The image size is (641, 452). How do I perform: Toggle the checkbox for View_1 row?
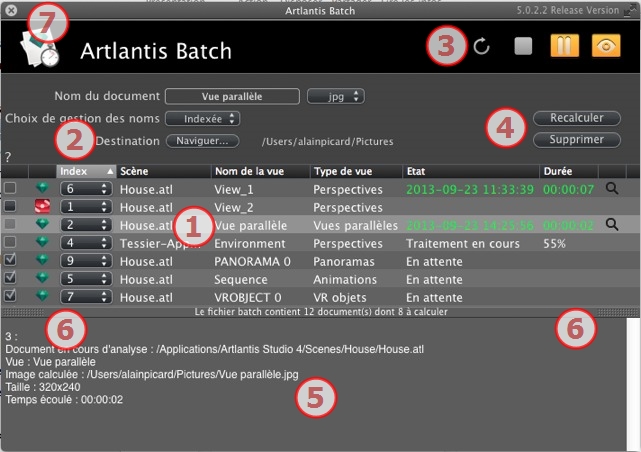point(10,188)
